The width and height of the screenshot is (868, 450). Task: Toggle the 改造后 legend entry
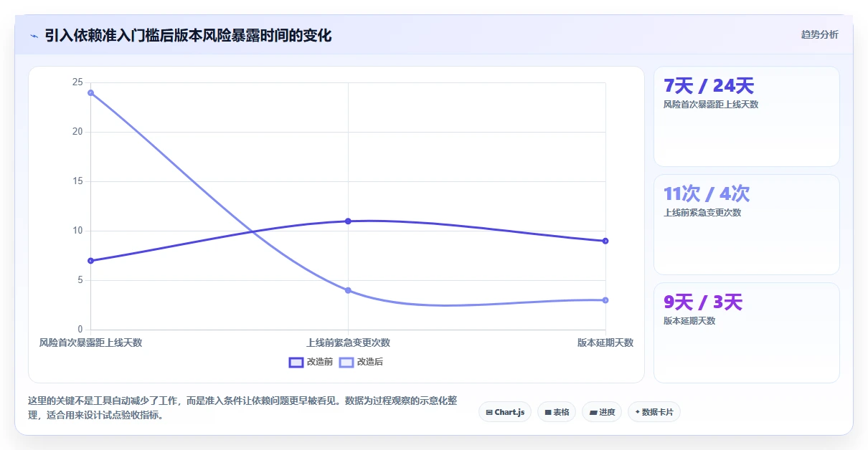361,362
